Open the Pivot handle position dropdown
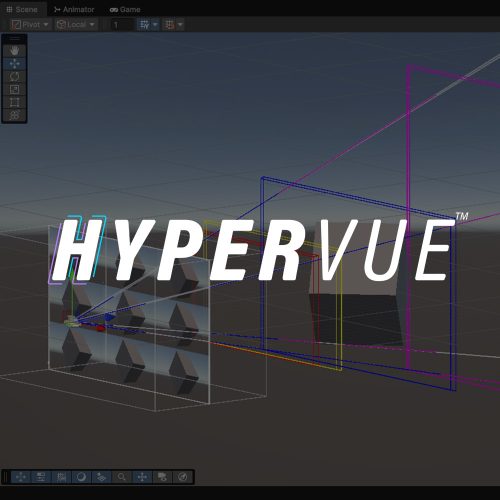The width and height of the screenshot is (500, 500). (x=30, y=25)
